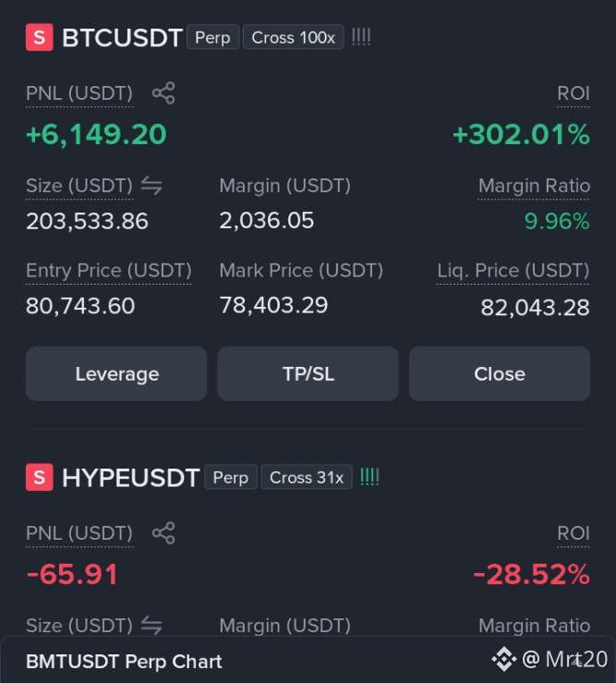The image size is (616, 683).
Task: Open the BTCUSDT Cross 100x margin selector
Action: (x=293, y=37)
